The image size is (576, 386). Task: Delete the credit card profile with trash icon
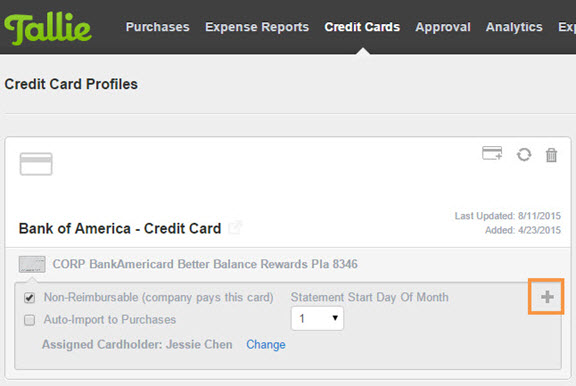pos(551,155)
